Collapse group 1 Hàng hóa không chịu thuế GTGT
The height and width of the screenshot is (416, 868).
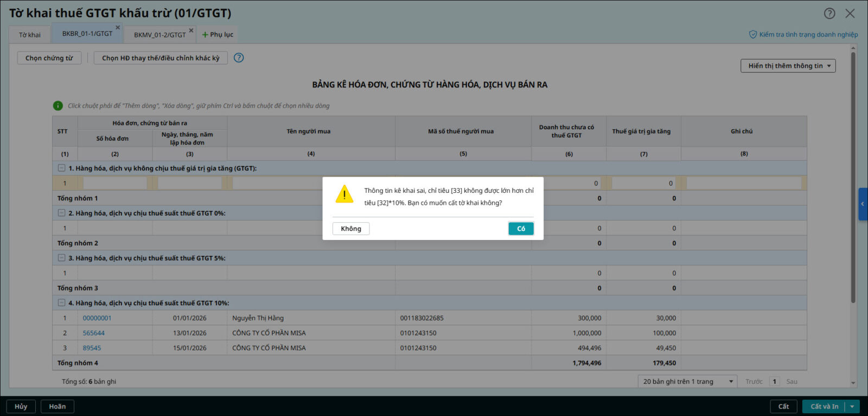62,168
